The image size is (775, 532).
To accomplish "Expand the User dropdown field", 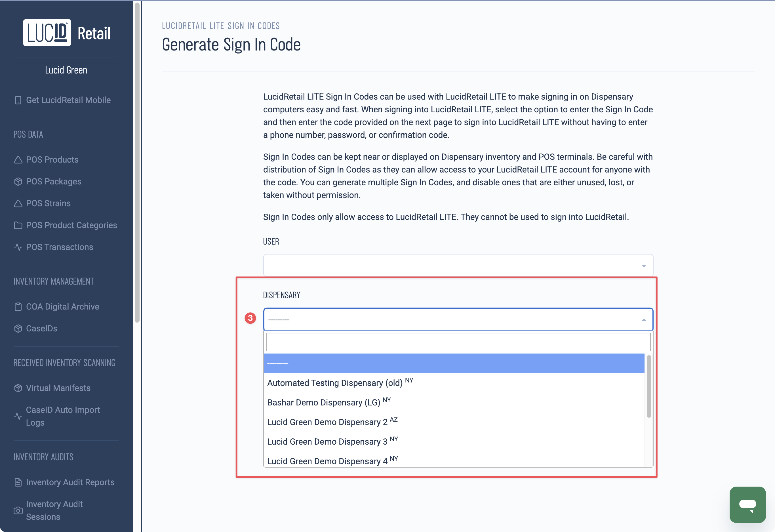I will 458,266.
